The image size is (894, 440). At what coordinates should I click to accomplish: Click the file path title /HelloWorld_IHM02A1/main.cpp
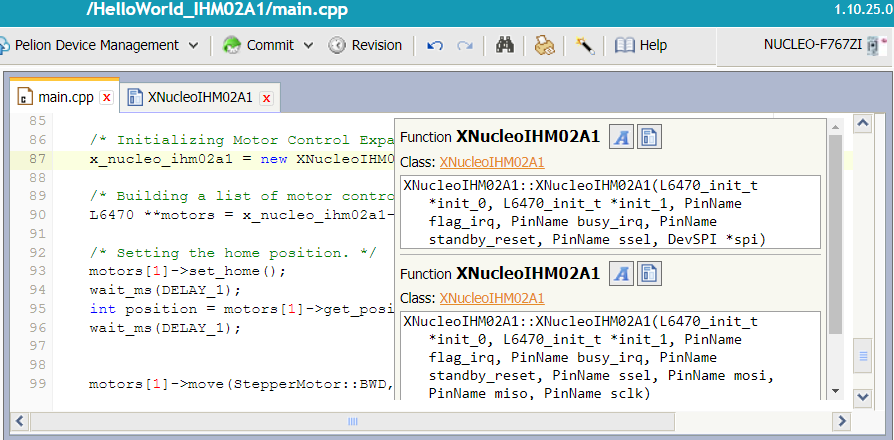pos(217,10)
